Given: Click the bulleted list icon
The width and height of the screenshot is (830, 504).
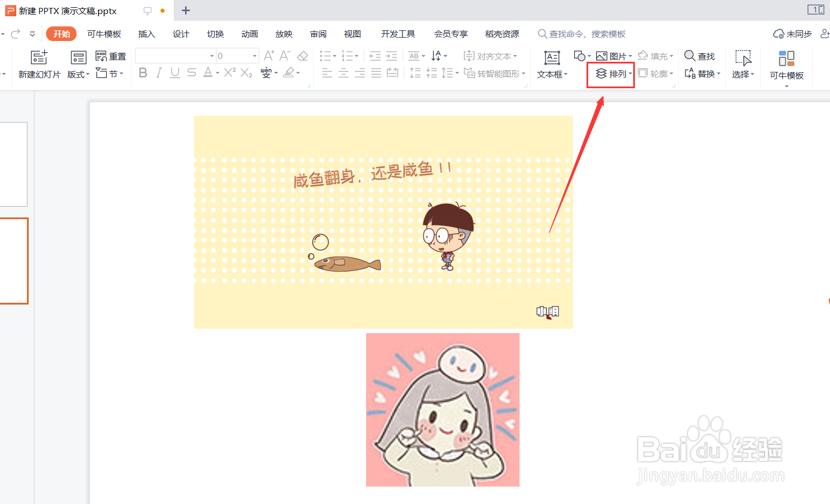Looking at the screenshot, I should point(326,56).
